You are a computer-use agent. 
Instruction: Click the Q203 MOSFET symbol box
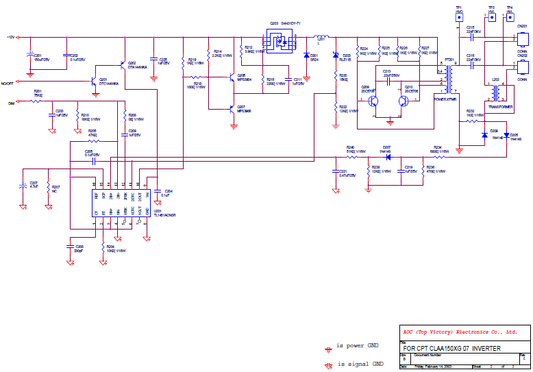279,41
